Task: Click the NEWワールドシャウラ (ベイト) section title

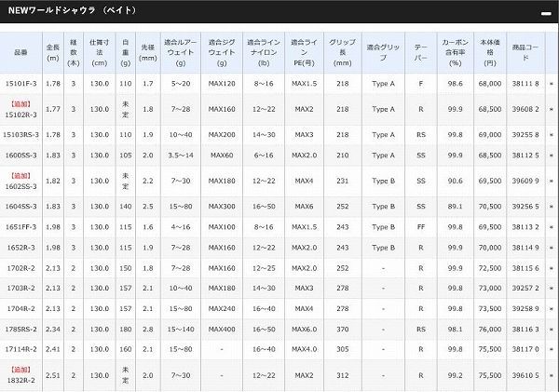Action: tap(67, 14)
